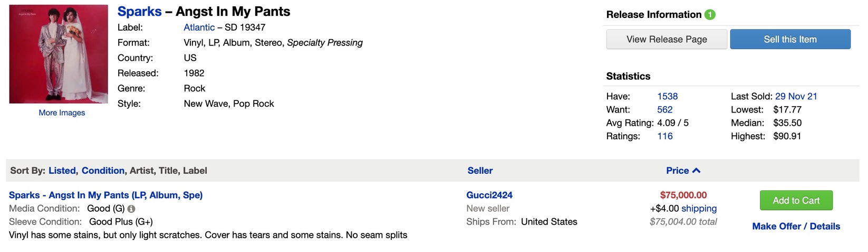This screenshot has height=252, width=868.
Task: Click the green Release Information count badge
Action: pyautogui.click(x=710, y=15)
